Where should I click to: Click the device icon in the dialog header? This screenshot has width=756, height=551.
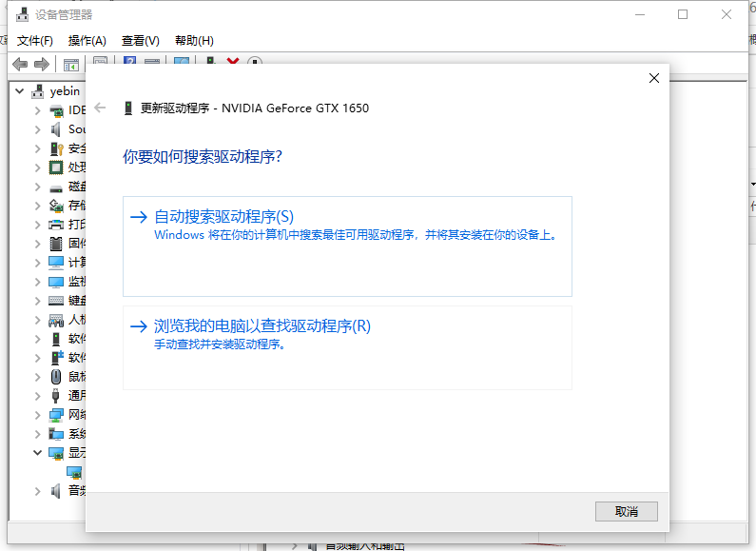[128, 108]
